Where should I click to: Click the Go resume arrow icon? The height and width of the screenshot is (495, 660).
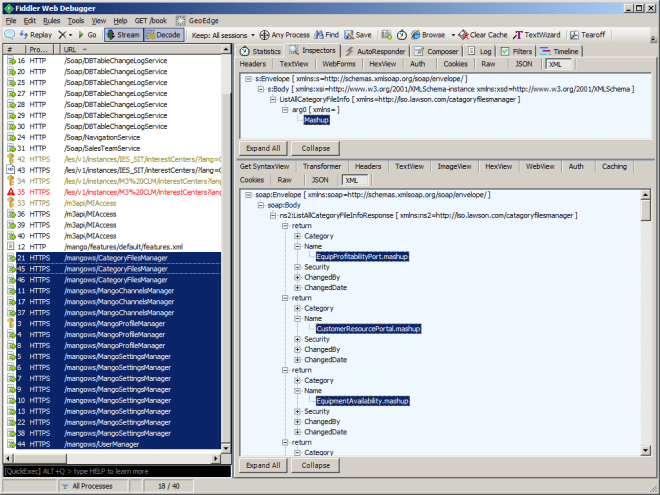pyautogui.click(x=81, y=34)
